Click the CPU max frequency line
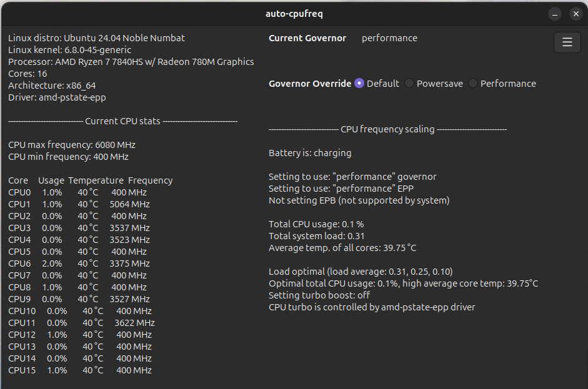Viewport: 588px width, 389px height. pyautogui.click(x=72, y=145)
